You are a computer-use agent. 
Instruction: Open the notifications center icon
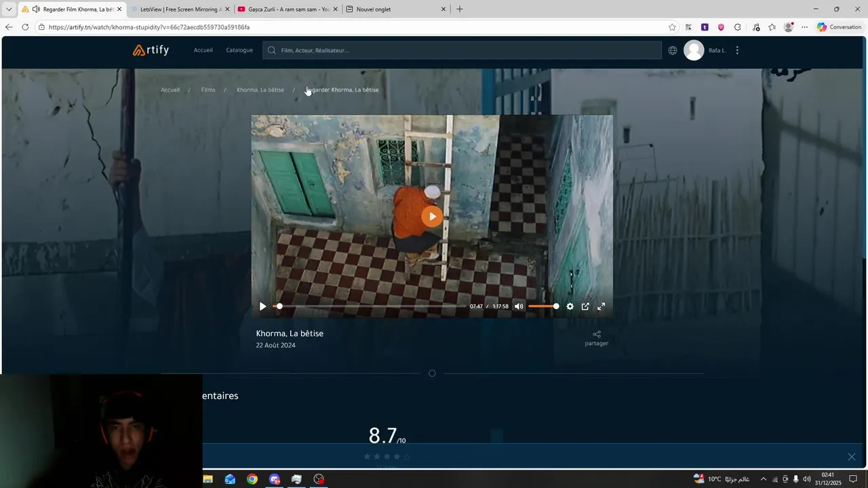[853, 479]
